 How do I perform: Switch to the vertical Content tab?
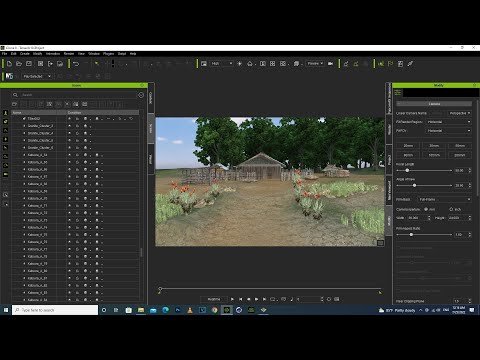[x=151, y=98]
